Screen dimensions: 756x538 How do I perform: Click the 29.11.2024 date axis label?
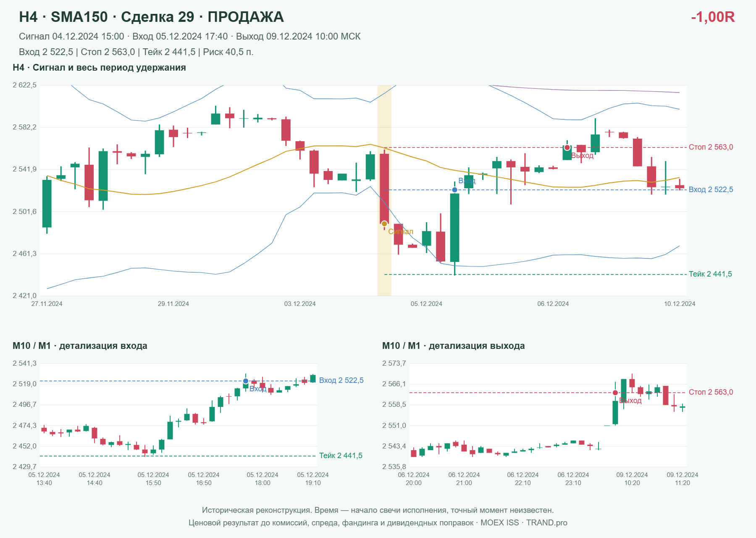coord(173,304)
